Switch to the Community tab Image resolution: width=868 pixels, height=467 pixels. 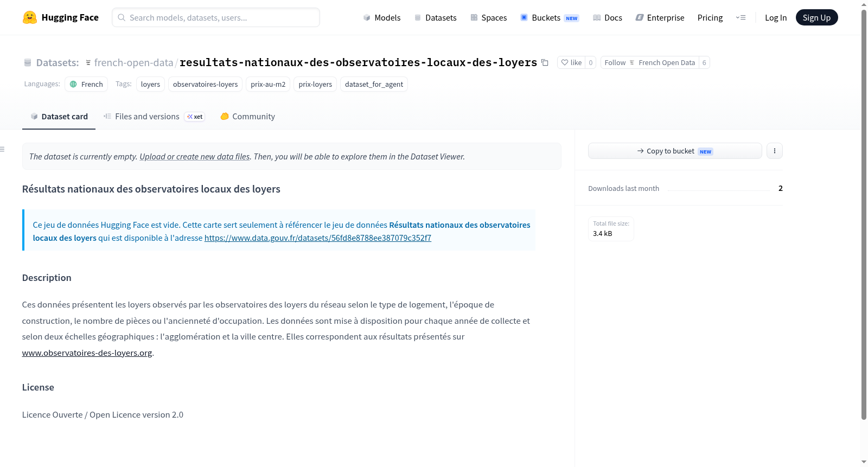[x=247, y=116]
